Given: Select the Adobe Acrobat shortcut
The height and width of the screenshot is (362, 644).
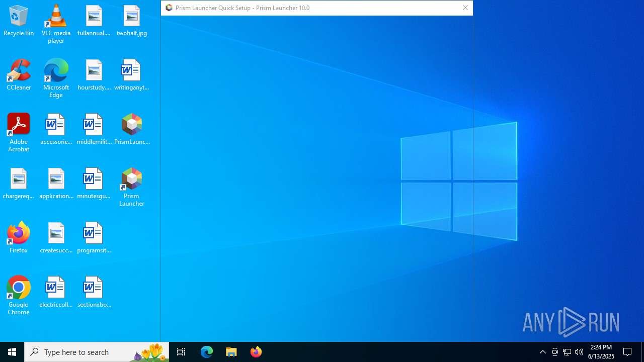Looking at the screenshot, I should (x=19, y=133).
